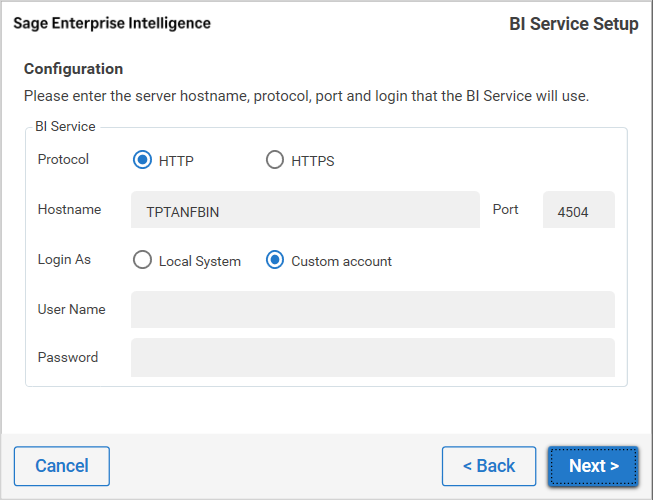The height and width of the screenshot is (500, 653).
Task: Select Local System login option
Action: [142, 260]
